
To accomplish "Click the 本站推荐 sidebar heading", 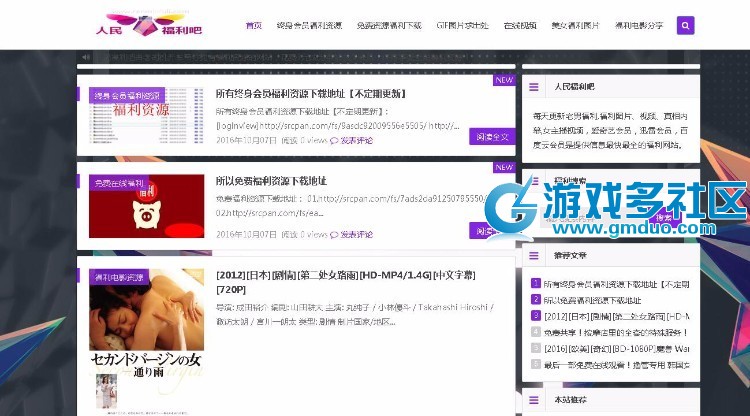I will click(570, 400).
